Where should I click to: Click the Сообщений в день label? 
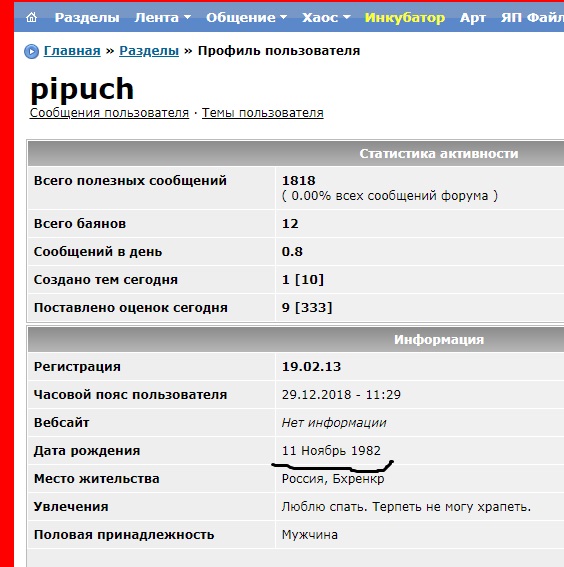(98, 252)
